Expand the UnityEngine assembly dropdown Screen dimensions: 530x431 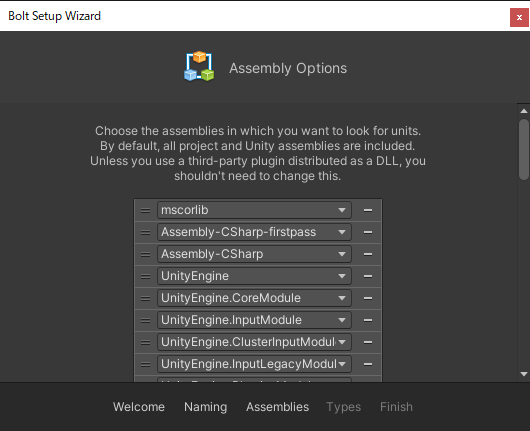point(254,276)
